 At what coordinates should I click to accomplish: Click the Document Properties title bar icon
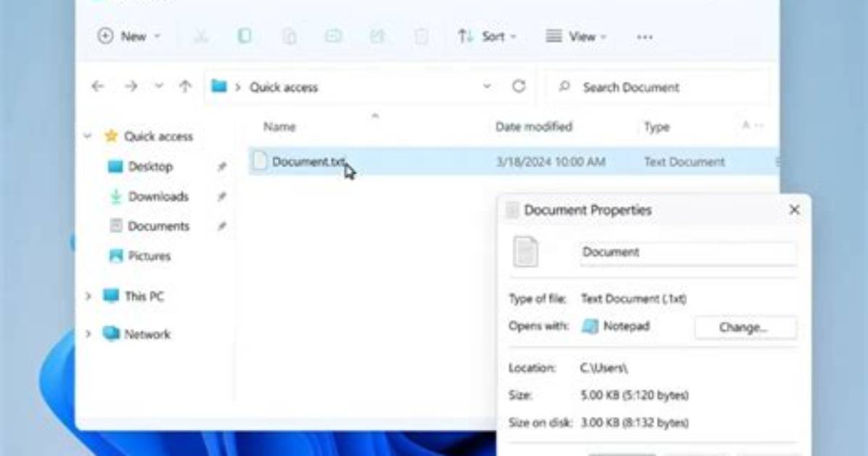click(512, 210)
